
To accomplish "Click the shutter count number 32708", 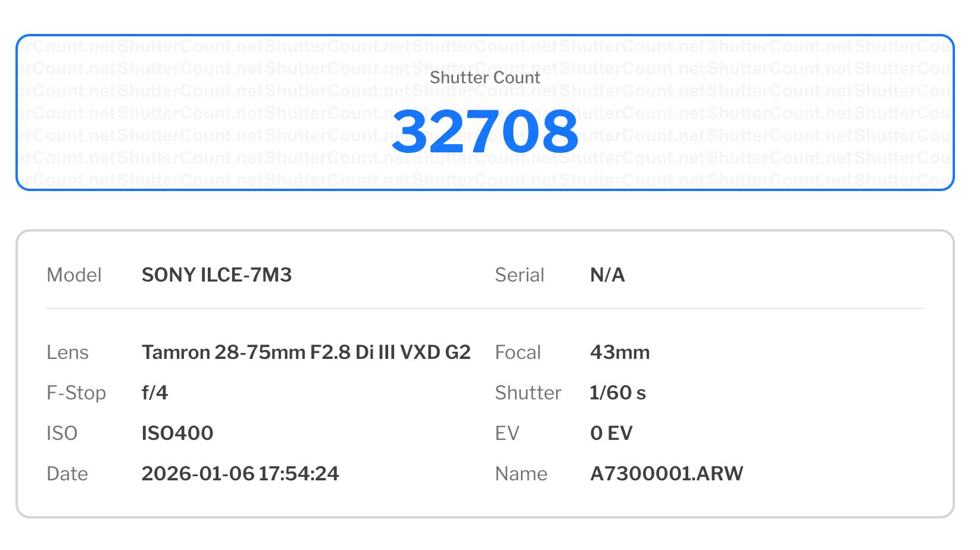I will (x=485, y=132).
